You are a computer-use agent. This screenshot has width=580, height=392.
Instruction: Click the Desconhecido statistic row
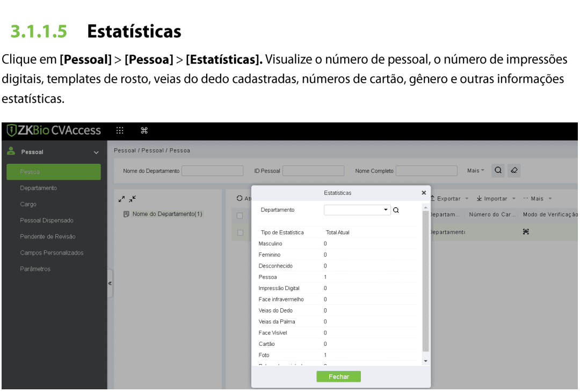tap(337, 266)
